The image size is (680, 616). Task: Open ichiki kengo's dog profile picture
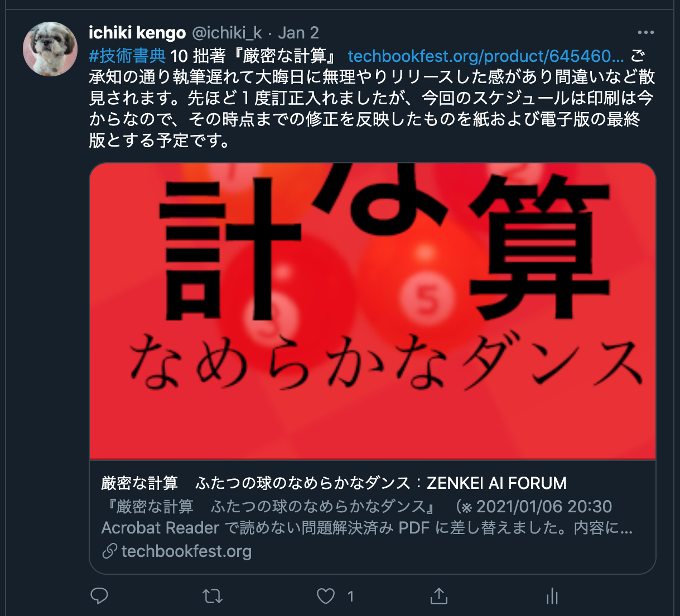[x=50, y=49]
